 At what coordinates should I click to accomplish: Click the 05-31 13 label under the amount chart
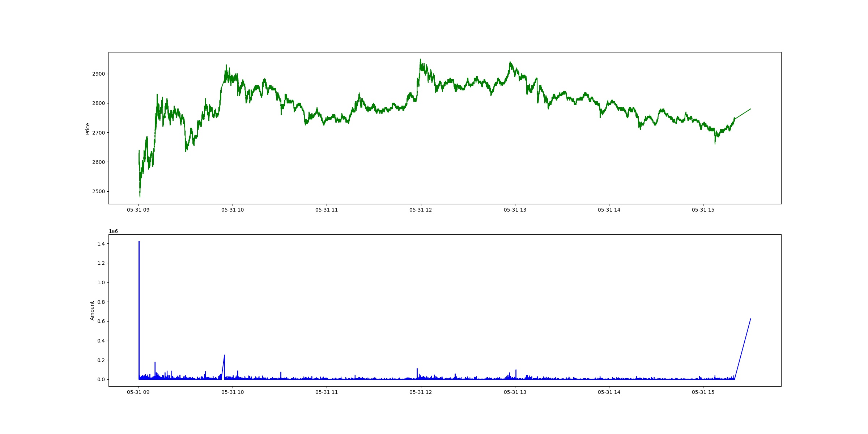[515, 392]
